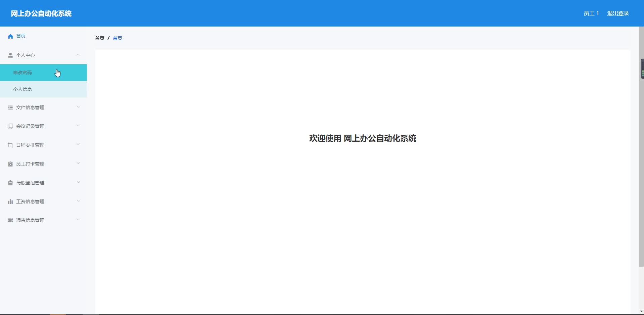This screenshot has height=315, width=644.
Task: Click the copy icon beside 会议记录管理
Action: coord(10,126)
